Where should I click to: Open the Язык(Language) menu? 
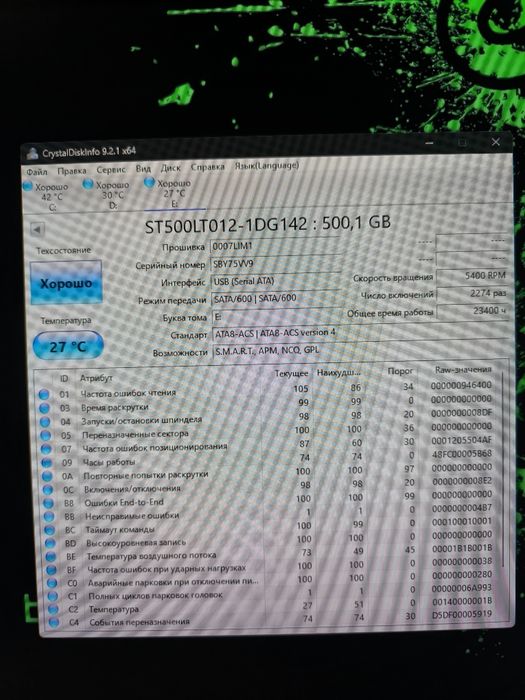(267, 166)
